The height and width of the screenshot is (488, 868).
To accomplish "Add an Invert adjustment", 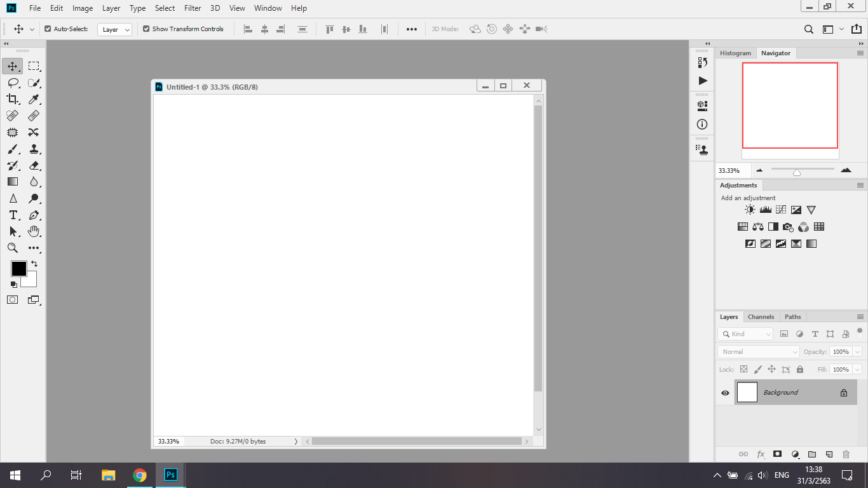I will [x=750, y=243].
